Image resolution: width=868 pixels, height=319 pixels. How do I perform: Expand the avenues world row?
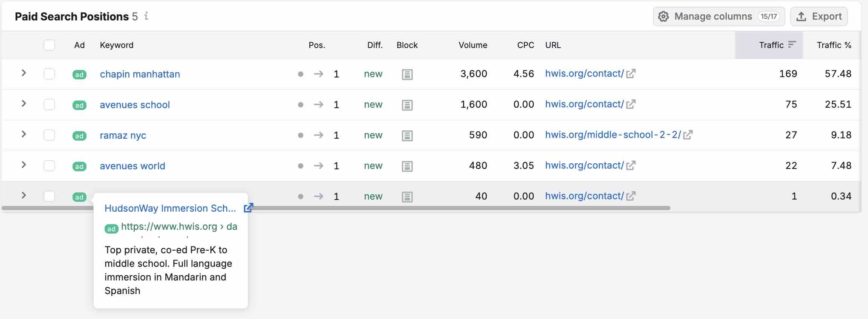pos(23,165)
